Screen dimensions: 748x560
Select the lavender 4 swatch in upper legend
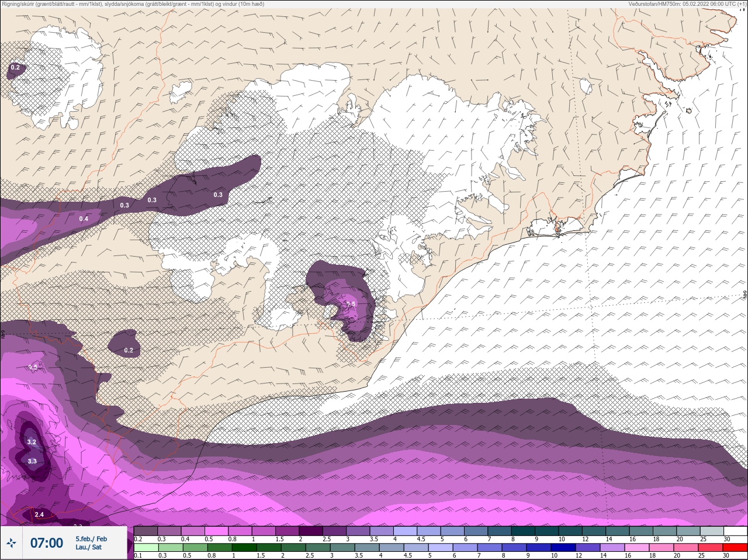pyautogui.click(x=406, y=531)
